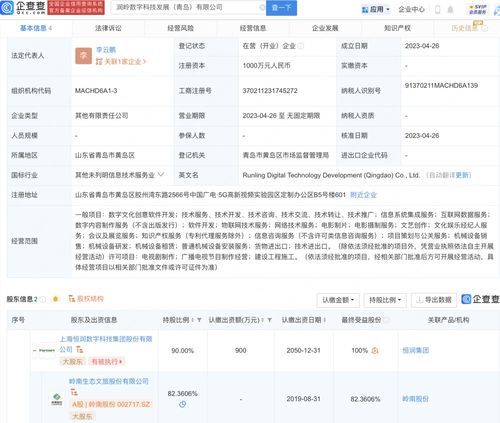Switch to the 基本信息 tab
The width and height of the screenshot is (500, 423).
[36, 28]
